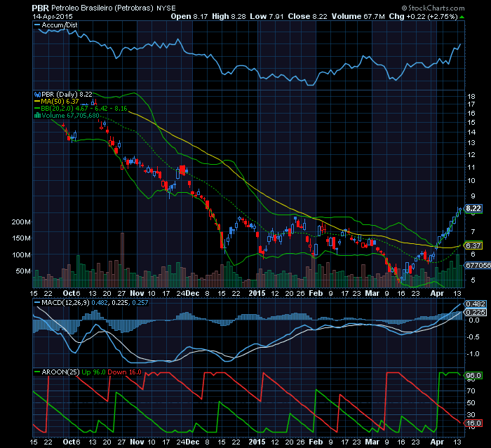Click the volume bars icon in the legend
This screenshot has width=491, height=448.
pyautogui.click(x=38, y=115)
